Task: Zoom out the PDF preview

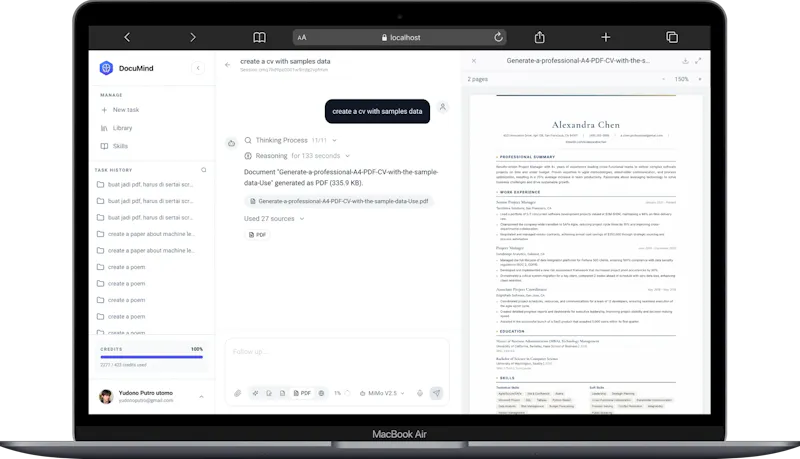Action: pos(663,79)
